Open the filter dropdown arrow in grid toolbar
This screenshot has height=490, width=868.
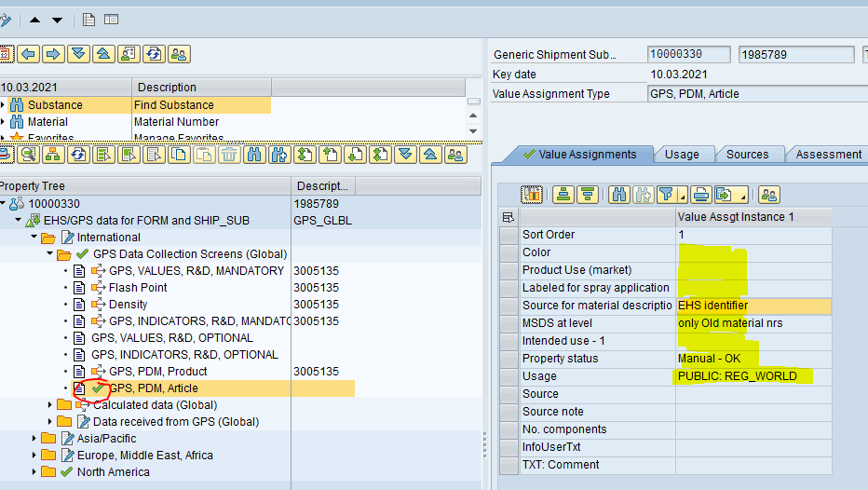click(x=683, y=198)
